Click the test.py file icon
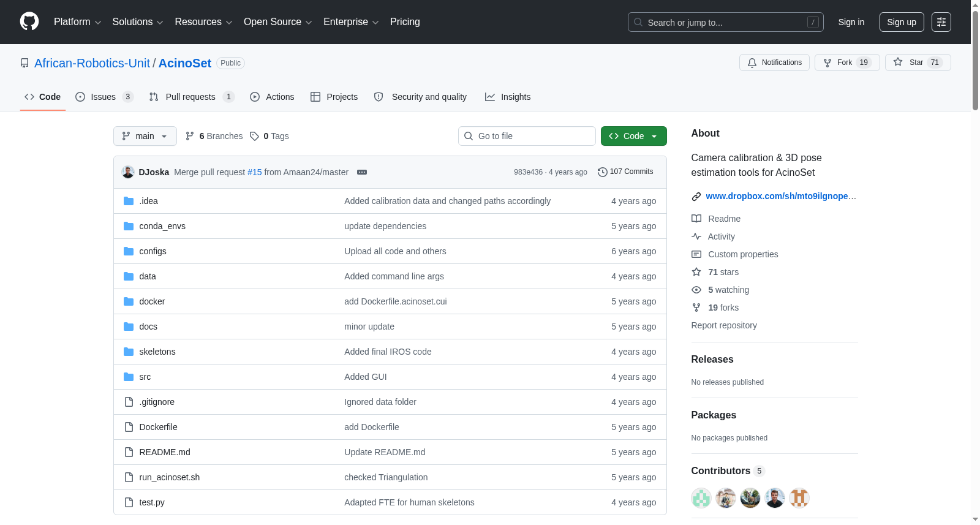This screenshot has width=980, height=525. coord(129,502)
